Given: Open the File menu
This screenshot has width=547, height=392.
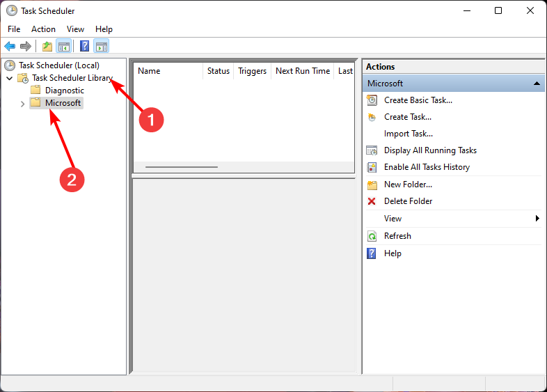Looking at the screenshot, I should pos(14,29).
